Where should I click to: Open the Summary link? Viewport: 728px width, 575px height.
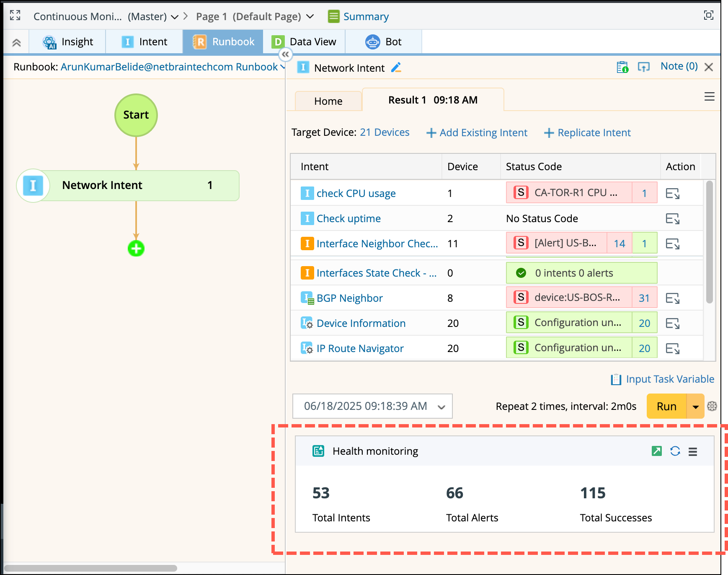coord(358,16)
